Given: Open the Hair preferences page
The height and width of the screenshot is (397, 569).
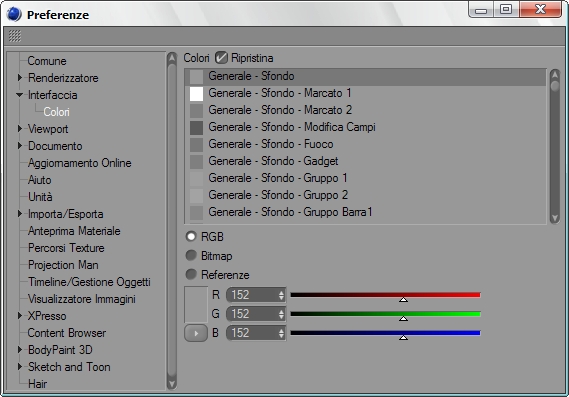Looking at the screenshot, I should [37, 384].
